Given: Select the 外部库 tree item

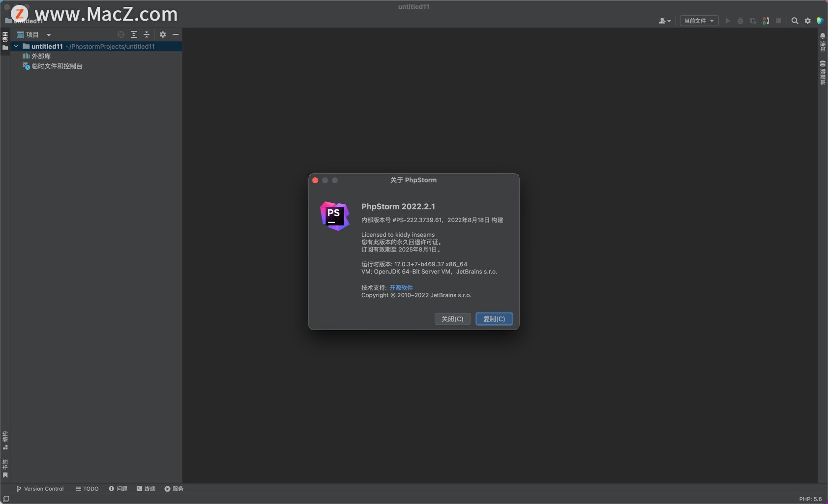Looking at the screenshot, I should click(37, 56).
